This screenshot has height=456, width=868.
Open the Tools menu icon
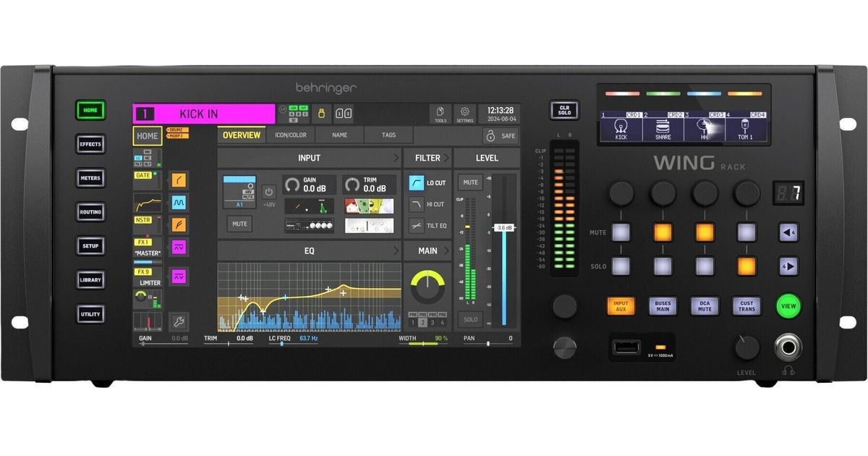coord(440,114)
